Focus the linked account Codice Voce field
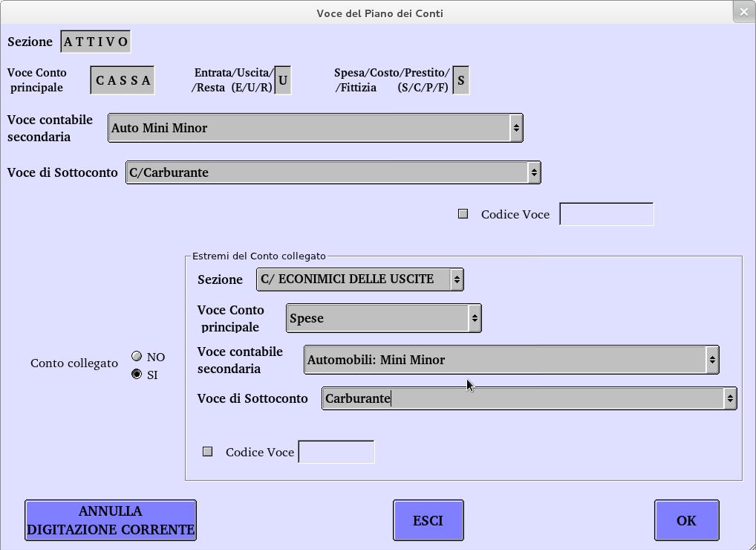Screen dimensions: 756x550 click(336, 452)
